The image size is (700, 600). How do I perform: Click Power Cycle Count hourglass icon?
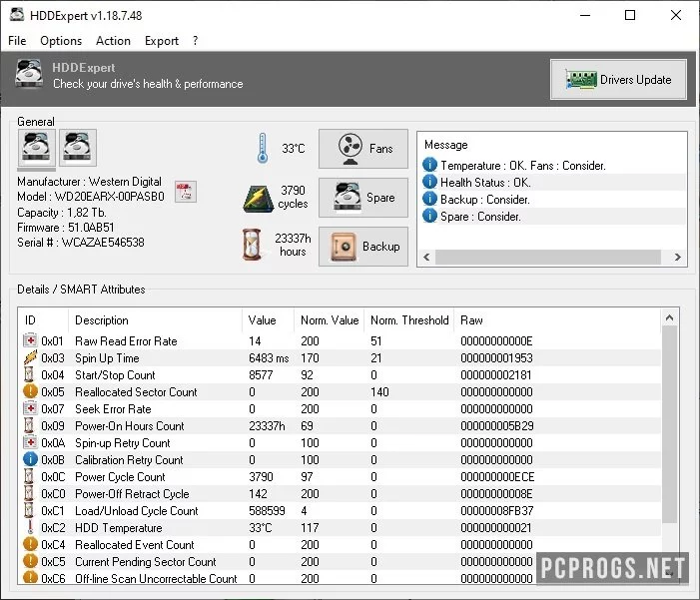click(x=29, y=476)
